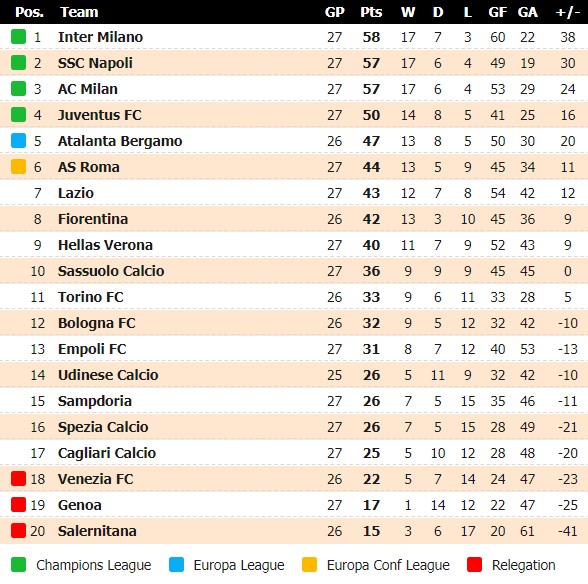Viewport: 588px width, 584px height.
Task: Click the red marker beside Salernitana
Action: click(18, 531)
